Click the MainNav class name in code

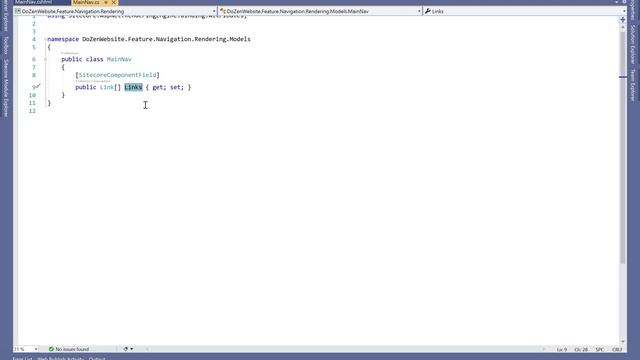click(119, 59)
